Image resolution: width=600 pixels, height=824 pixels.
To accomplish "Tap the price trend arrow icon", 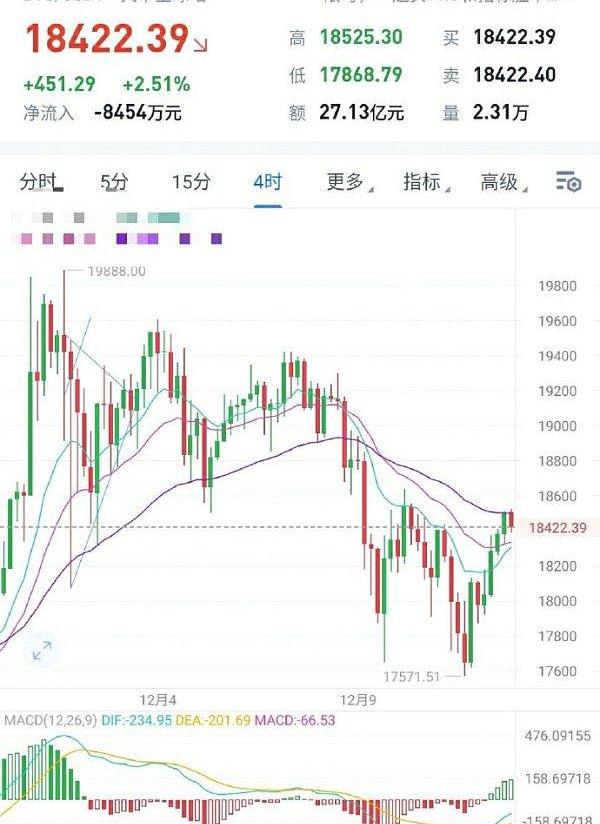I will [x=202, y=45].
